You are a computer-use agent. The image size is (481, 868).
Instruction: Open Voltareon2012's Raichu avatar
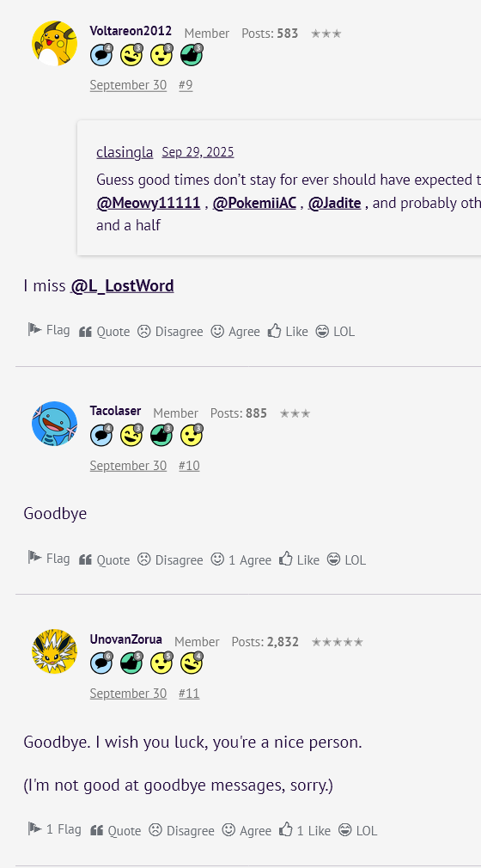click(54, 43)
